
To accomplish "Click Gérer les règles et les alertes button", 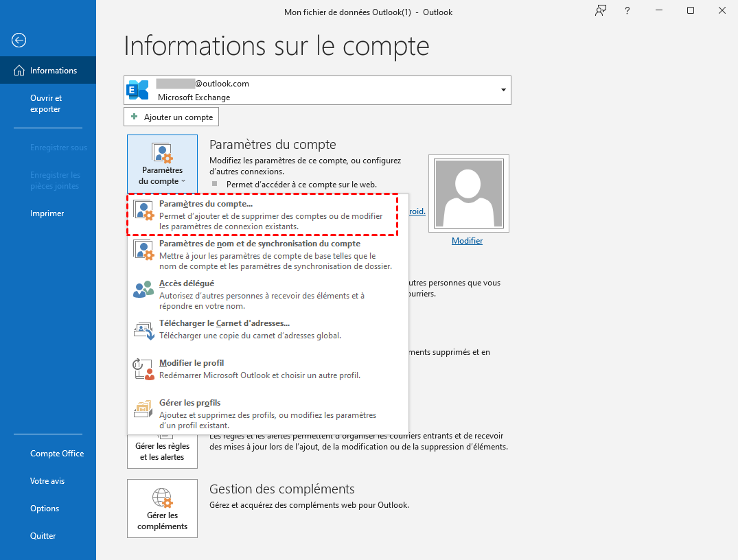I will click(163, 450).
